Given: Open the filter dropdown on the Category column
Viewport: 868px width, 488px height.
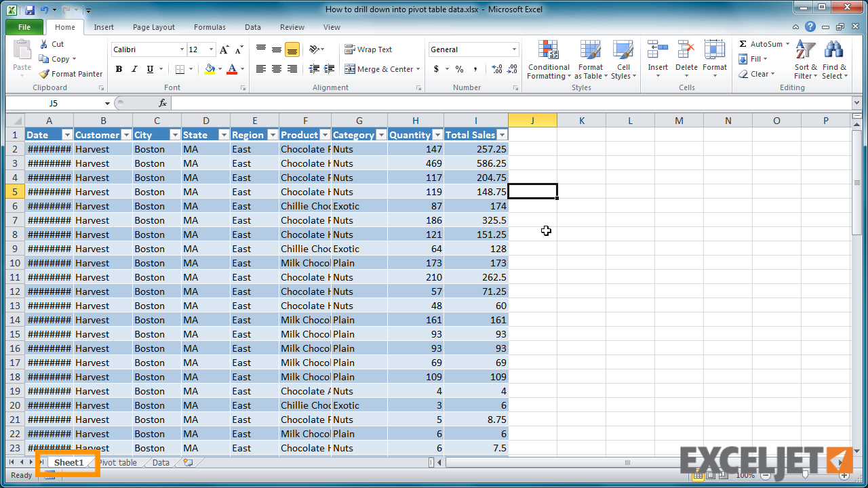Looking at the screenshot, I should pos(381,134).
